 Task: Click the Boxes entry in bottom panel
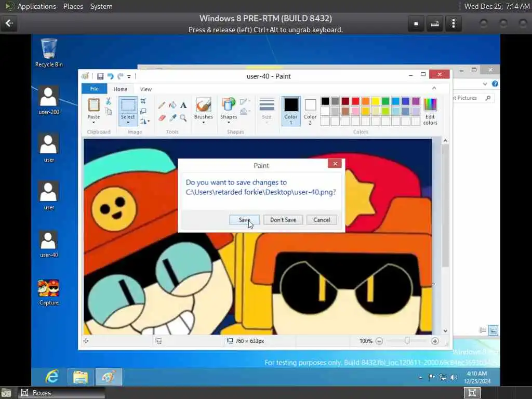pyautogui.click(x=61, y=393)
